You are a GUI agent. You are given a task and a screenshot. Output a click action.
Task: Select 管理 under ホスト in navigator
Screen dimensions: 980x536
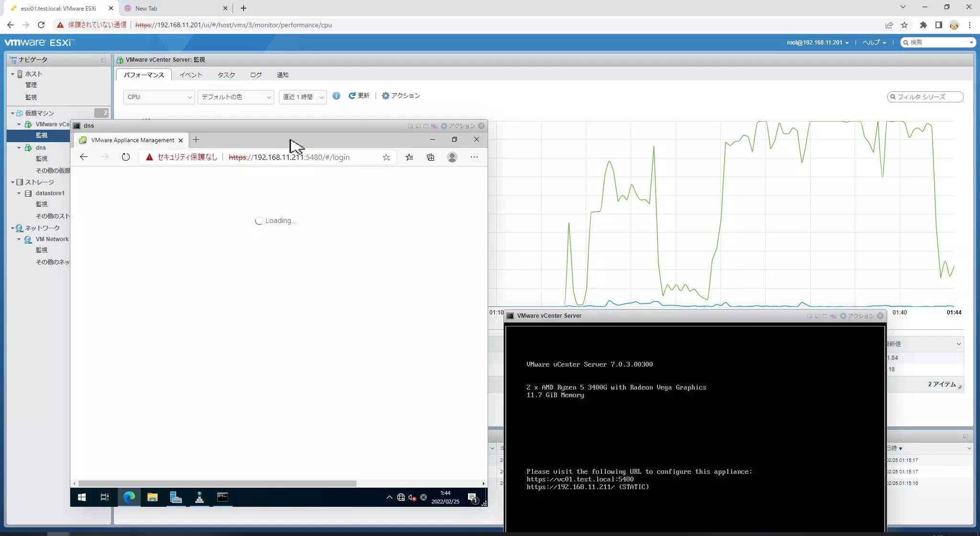tap(31, 85)
